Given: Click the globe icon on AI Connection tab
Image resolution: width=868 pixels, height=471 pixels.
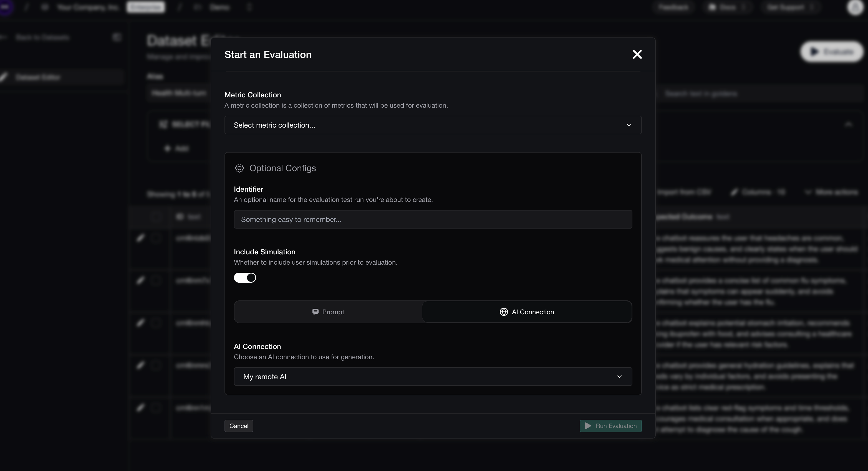Looking at the screenshot, I should (504, 312).
